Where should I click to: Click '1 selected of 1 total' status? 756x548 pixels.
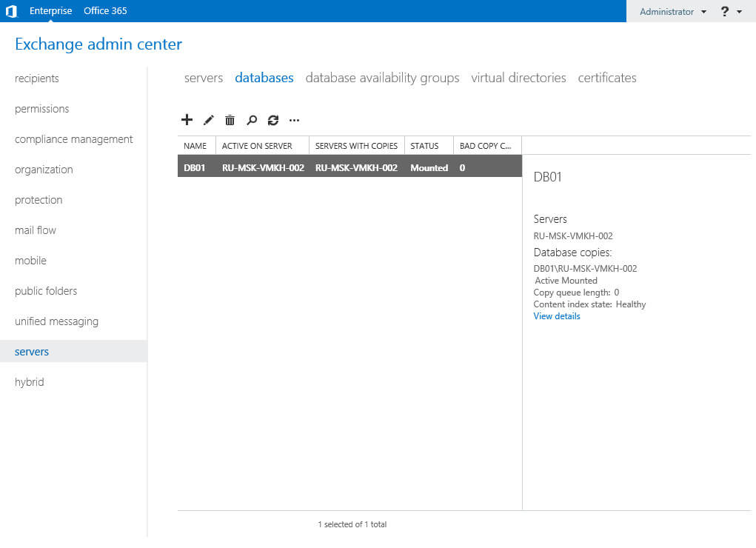(352, 524)
